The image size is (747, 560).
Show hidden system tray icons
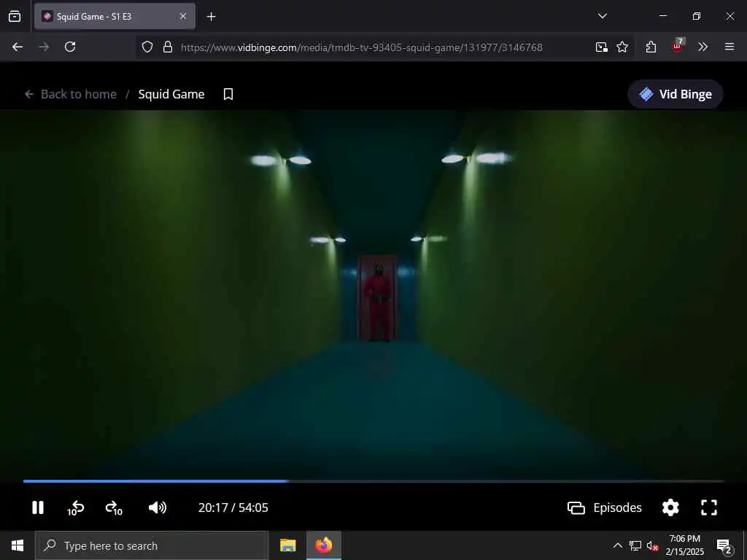(x=617, y=545)
